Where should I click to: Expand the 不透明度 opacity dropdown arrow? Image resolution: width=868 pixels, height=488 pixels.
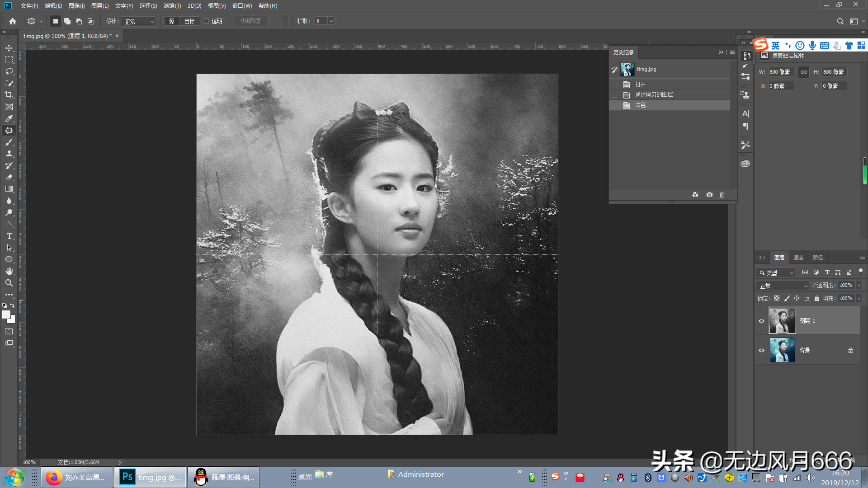click(859, 286)
